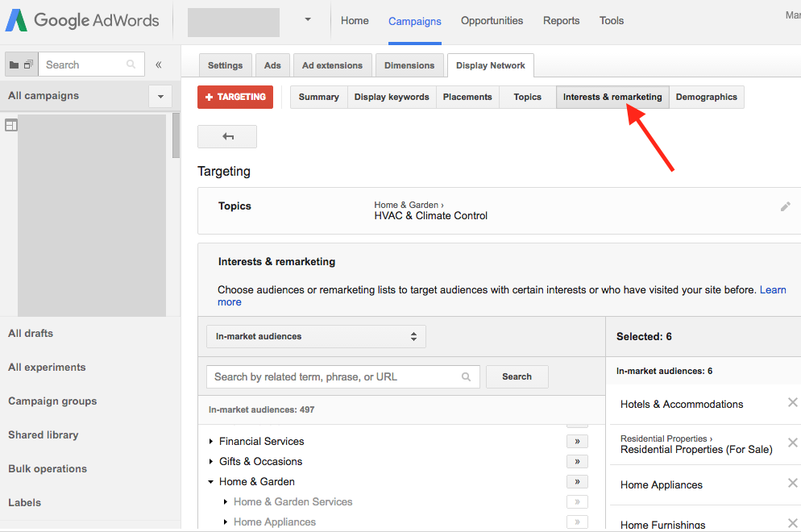
Task: Add Financial Services using its arrow button
Action: [x=576, y=441]
